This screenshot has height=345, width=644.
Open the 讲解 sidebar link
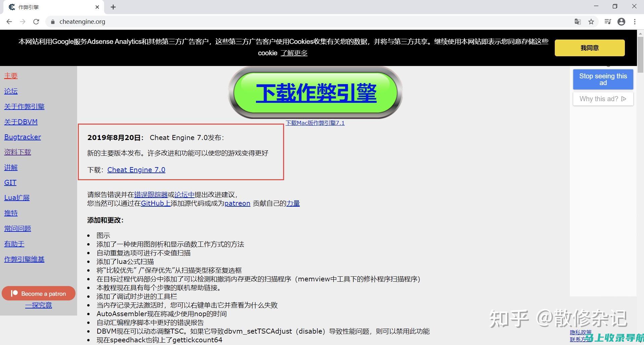(11, 167)
